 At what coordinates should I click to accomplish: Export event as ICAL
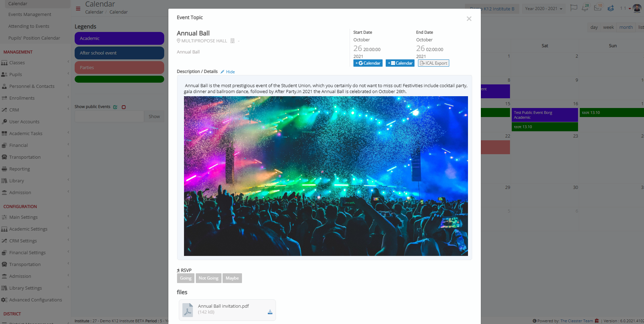[x=434, y=63]
